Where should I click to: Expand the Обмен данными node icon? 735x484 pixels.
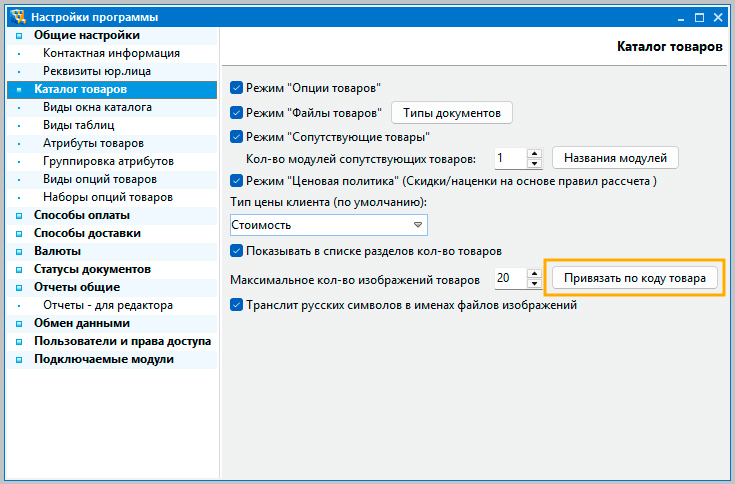point(19,323)
